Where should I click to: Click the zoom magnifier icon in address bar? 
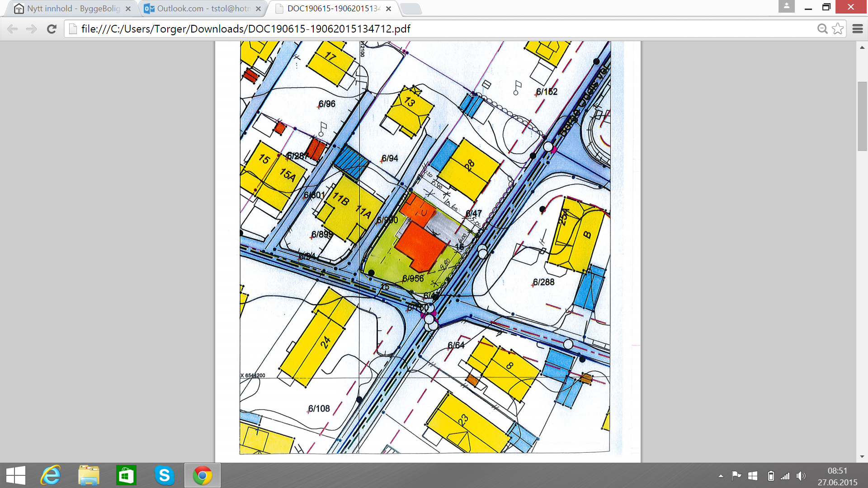click(822, 29)
